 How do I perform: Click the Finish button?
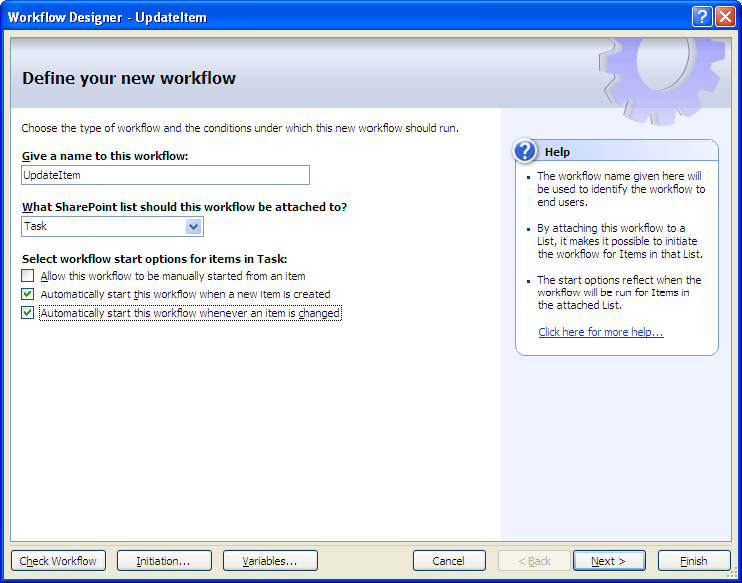(x=694, y=561)
